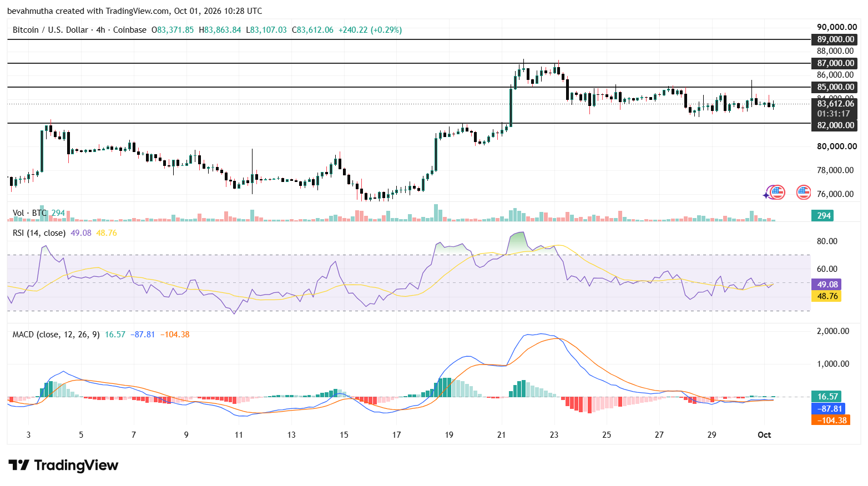The height and width of the screenshot is (486, 868).
Task: Select the Vol · BTC indicator legend
Action: tap(30, 213)
